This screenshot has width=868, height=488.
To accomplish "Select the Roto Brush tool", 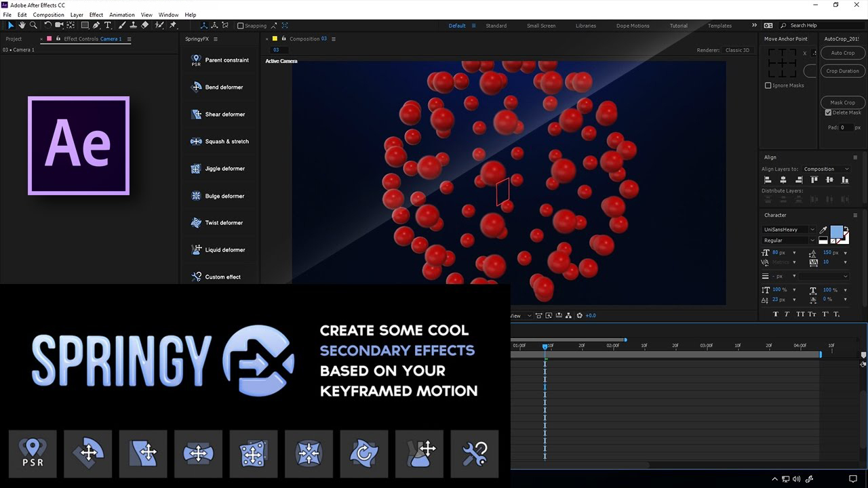I will pyautogui.click(x=159, y=25).
